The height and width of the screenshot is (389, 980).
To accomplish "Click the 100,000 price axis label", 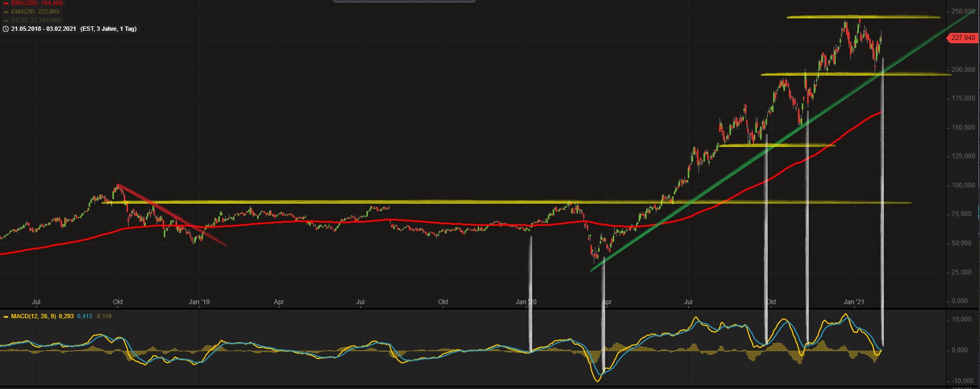I will (x=963, y=185).
